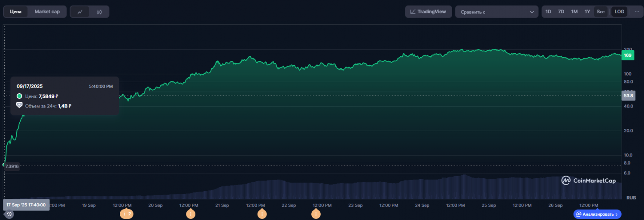Select the 1D time range
Image resolution: width=644 pixels, height=220 pixels.
(548, 12)
